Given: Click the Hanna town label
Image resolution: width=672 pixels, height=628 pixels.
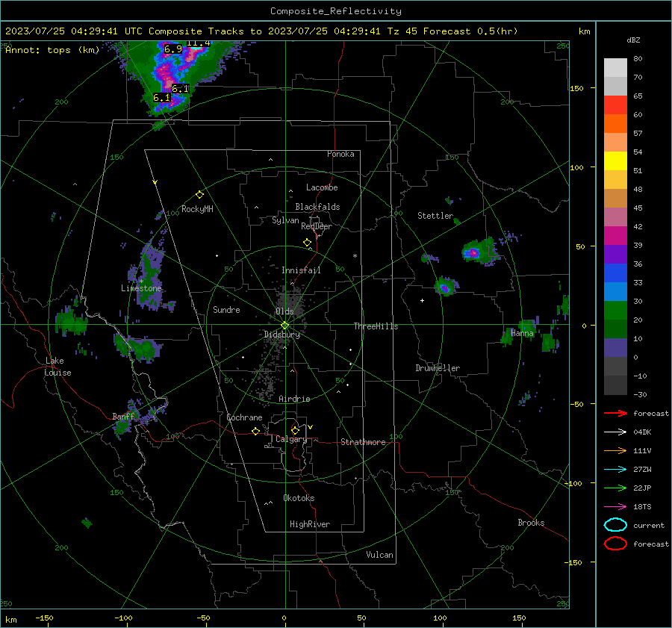Looking at the screenshot, I should [522, 333].
